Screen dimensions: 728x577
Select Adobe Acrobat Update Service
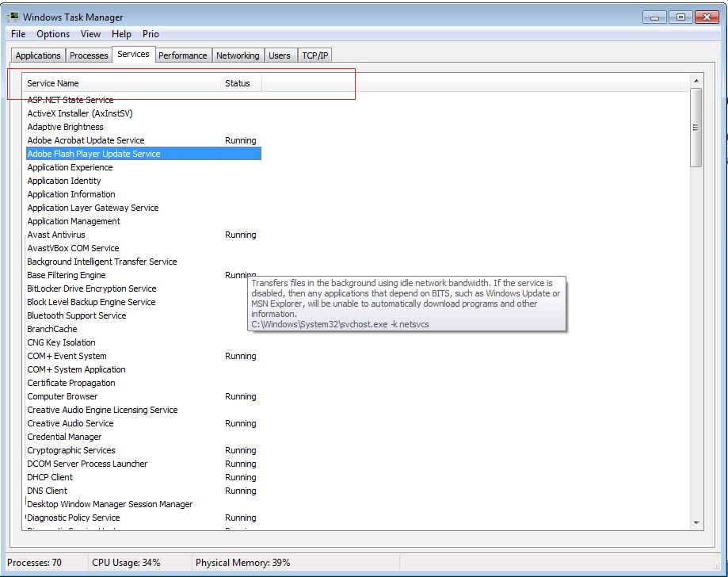143,140
